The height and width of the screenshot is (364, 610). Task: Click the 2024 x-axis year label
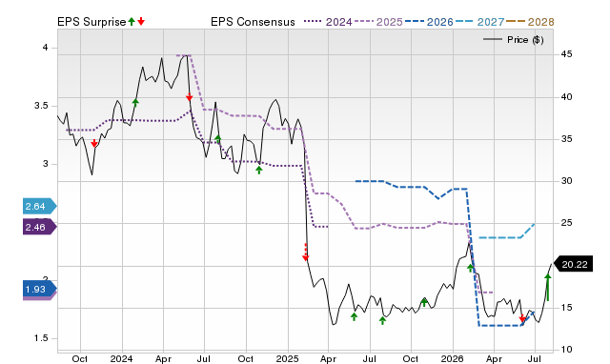click(x=121, y=358)
